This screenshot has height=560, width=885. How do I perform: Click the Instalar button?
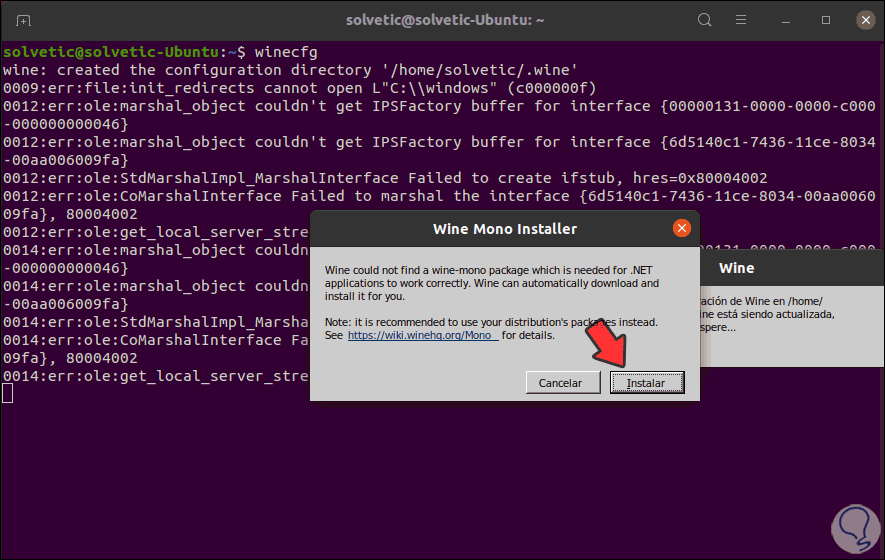647,383
